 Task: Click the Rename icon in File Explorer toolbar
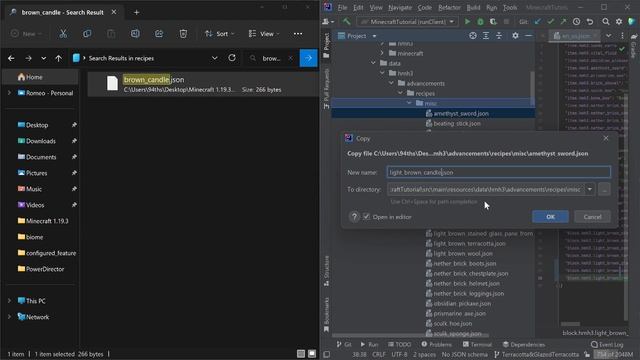(135, 33)
